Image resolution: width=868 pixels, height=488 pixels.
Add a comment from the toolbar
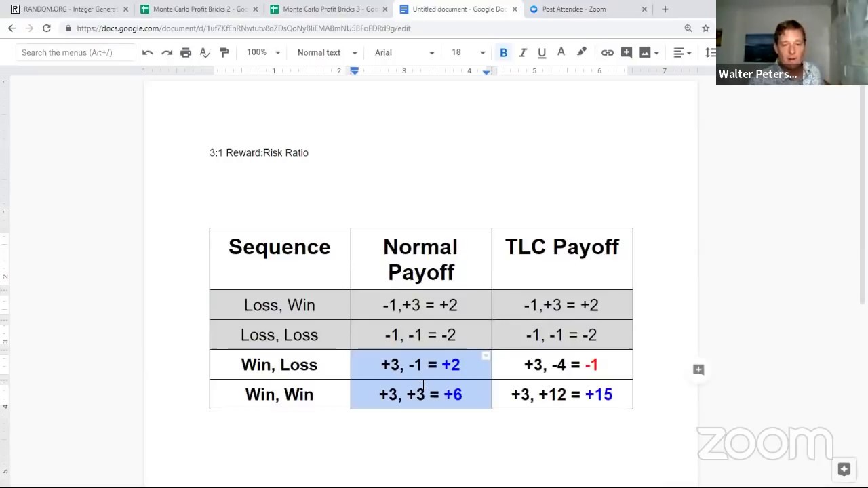click(627, 52)
